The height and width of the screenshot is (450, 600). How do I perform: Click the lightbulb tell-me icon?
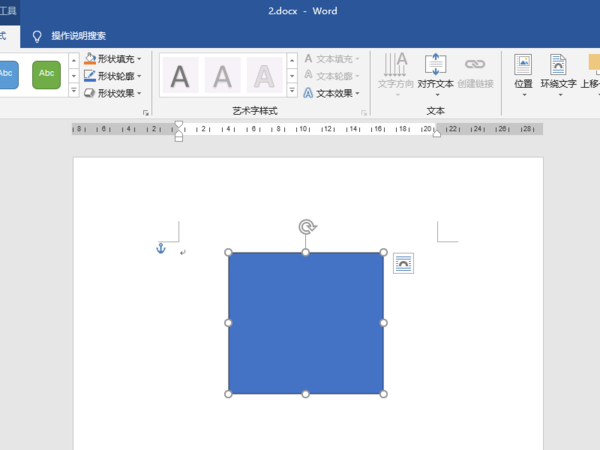[37, 36]
